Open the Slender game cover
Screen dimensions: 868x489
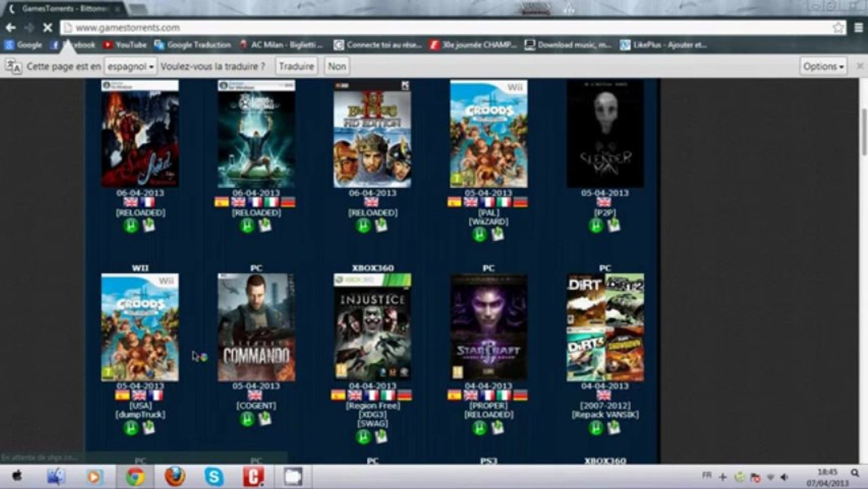[x=605, y=134]
